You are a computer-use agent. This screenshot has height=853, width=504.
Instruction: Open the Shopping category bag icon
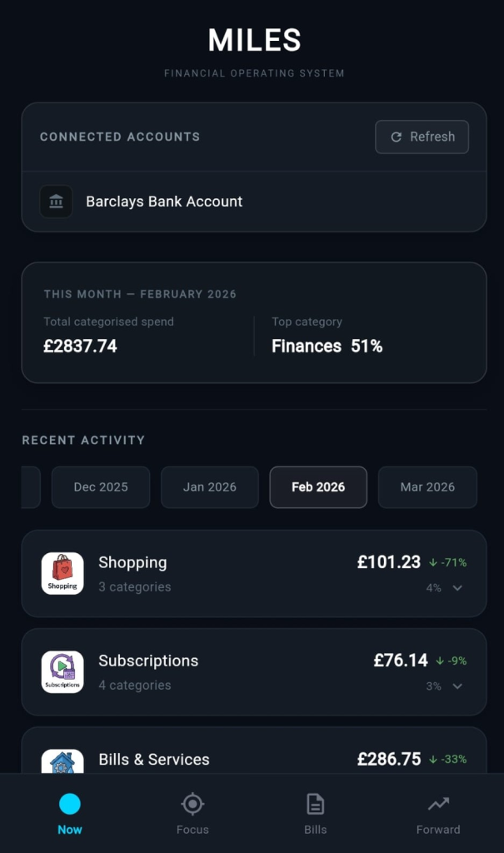62,573
